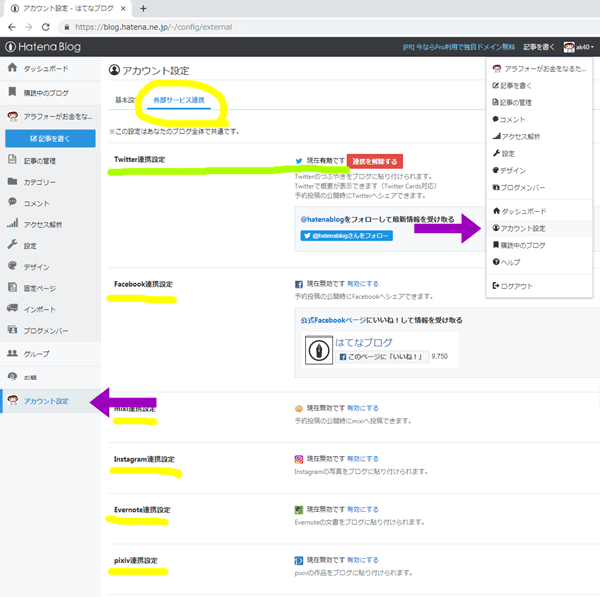Click browser back arrow
The image size is (600, 597).
click(x=12, y=27)
